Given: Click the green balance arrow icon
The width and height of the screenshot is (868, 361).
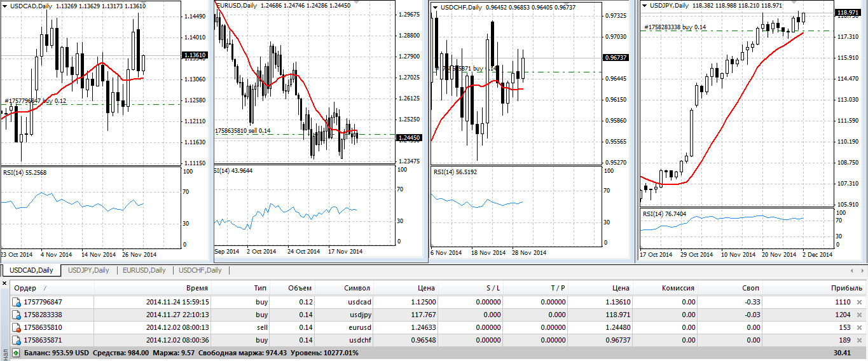Looking at the screenshot, I should click(16, 352).
